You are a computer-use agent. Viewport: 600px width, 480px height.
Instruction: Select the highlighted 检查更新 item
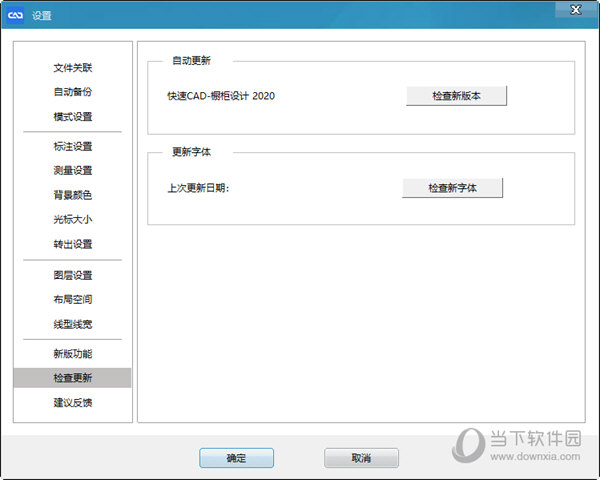[x=72, y=378]
